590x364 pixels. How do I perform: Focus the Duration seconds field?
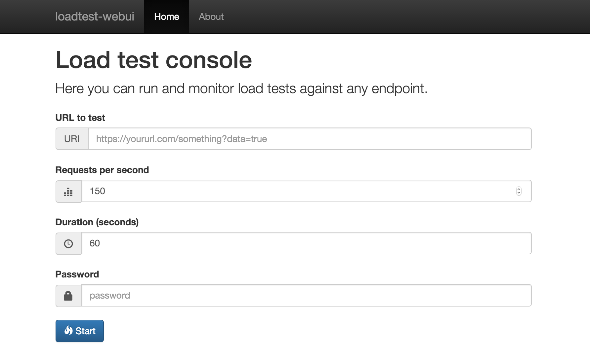pyautogui.click(x=307, y=243)
